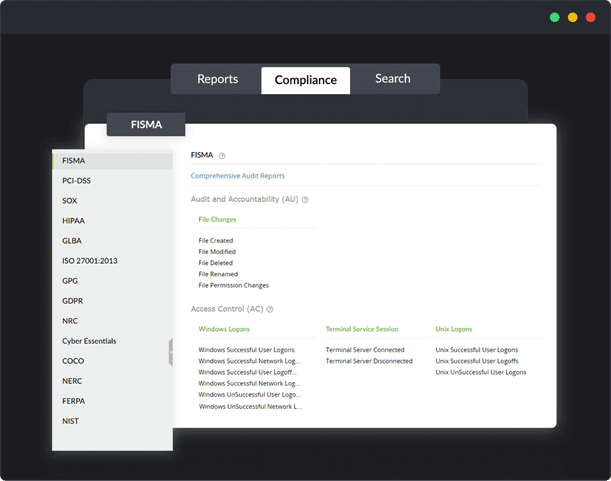This screenshot has width=611, height=481.
Task: Open HIPAA compliance reports
Action: (113, 221)
